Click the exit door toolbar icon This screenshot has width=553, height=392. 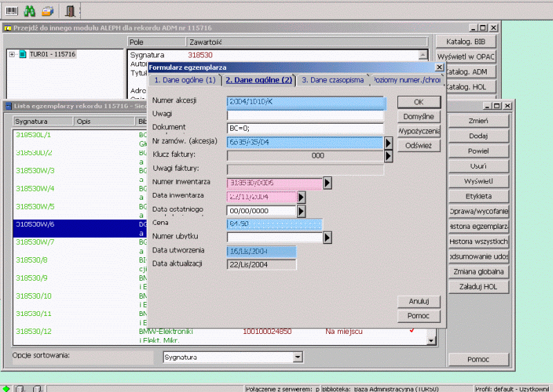71,11
